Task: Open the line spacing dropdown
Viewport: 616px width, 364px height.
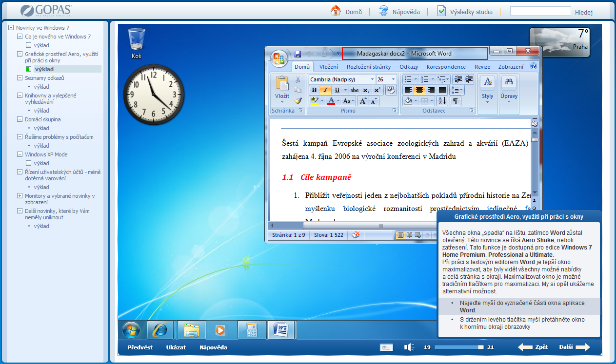Action: [457, 90]
